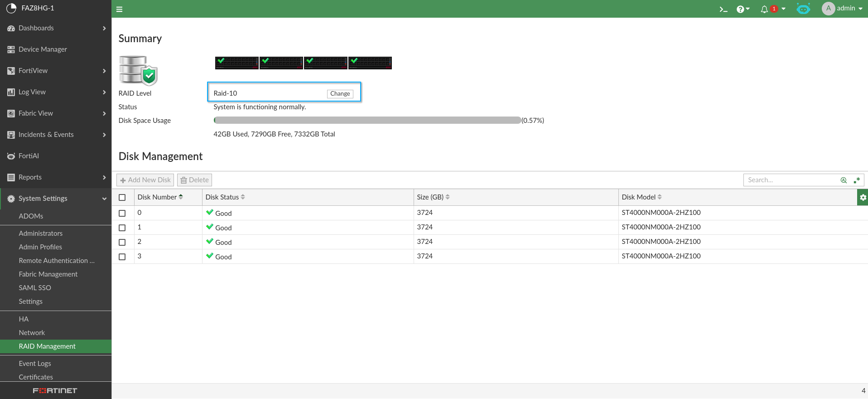Open the Remote Authentication menu item
868x399 pixels.
[x=56, y=261]
